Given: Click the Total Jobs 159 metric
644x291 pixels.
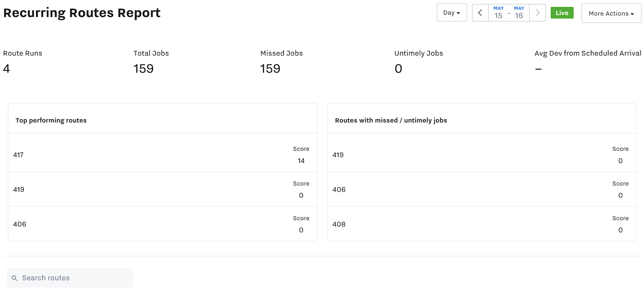Looking at the screenshot, I should 143,69.
